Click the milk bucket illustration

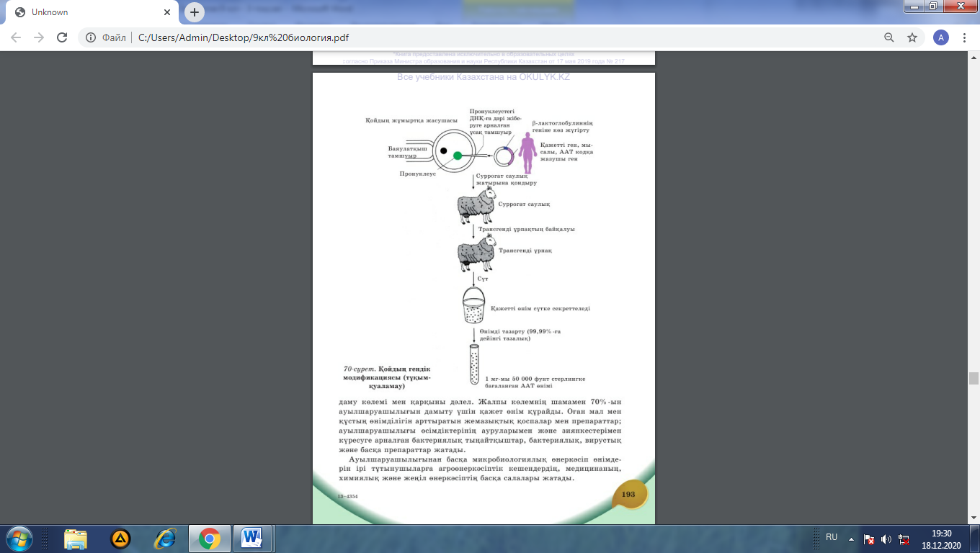(475, 306)
